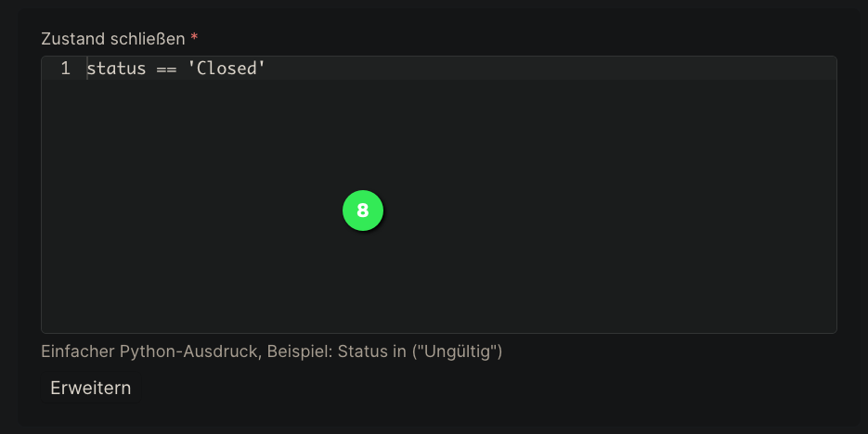
Task: Click the space between status and ==
Action: point(151,68)
